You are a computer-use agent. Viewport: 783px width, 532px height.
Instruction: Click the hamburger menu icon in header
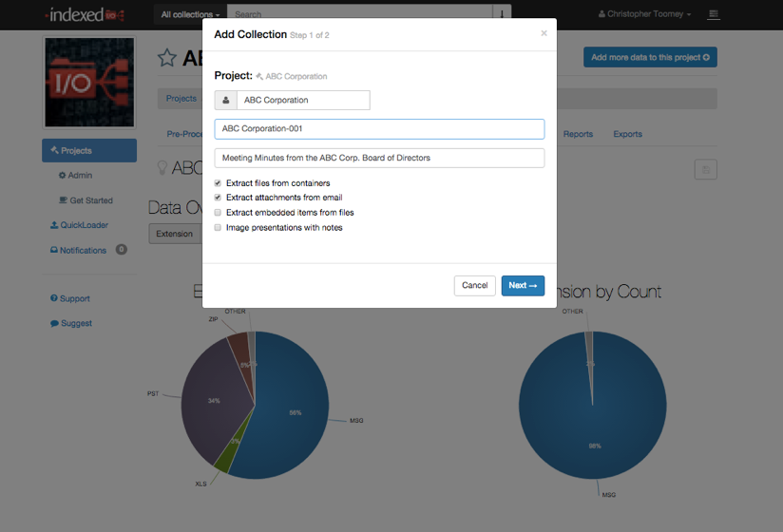pyautogui.click(x=714, y=14)
